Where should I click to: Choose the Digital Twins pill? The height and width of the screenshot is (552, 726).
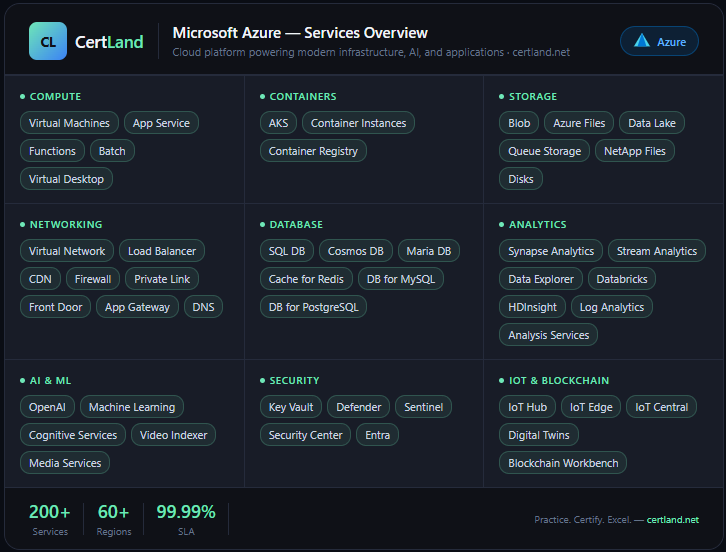[539, 435]
